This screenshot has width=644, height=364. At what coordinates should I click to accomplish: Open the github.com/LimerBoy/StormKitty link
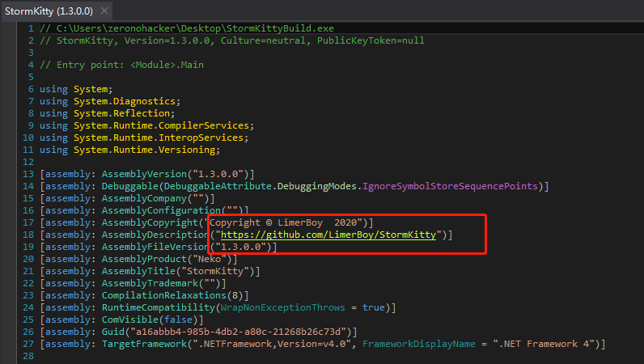point(328,235)
